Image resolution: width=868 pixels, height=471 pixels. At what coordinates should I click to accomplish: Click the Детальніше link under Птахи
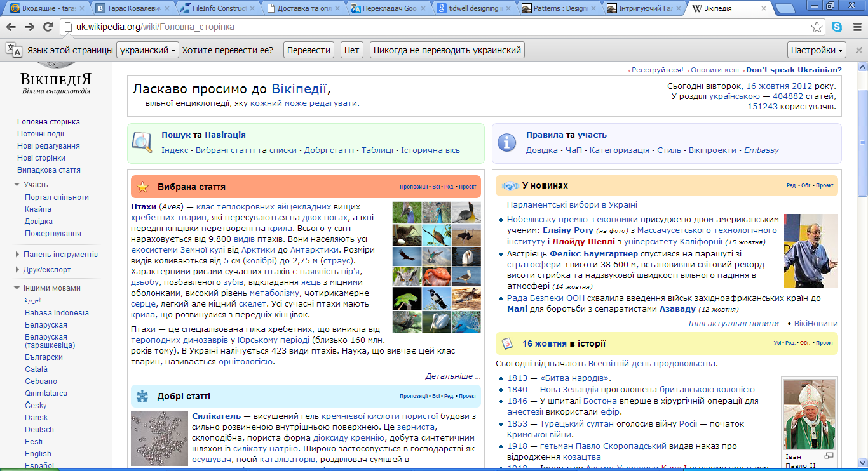click(x=453, y=376)
